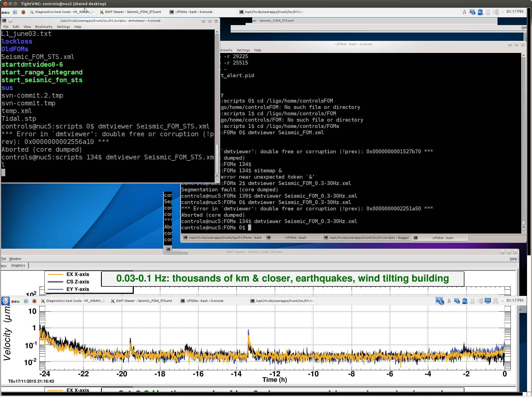This screenshot has width=532, height=397.
Task: Click the clock 01:17 PM in top panel
Action: pos(515,12)
